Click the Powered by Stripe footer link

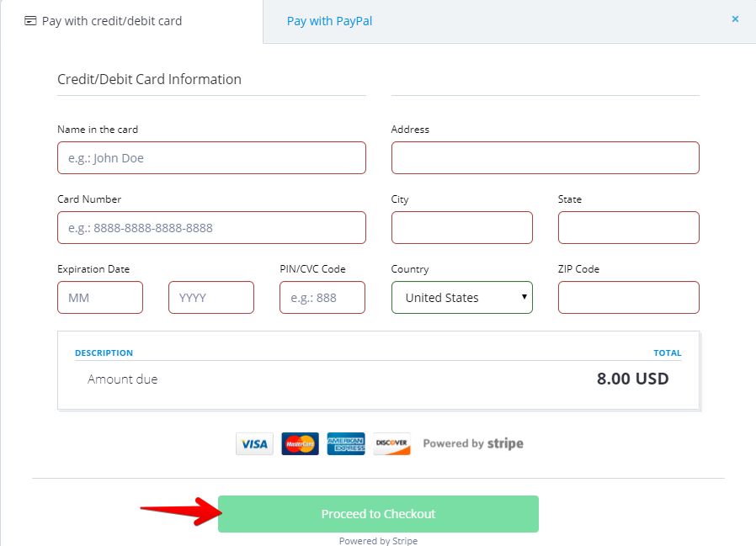pos(378,541)
